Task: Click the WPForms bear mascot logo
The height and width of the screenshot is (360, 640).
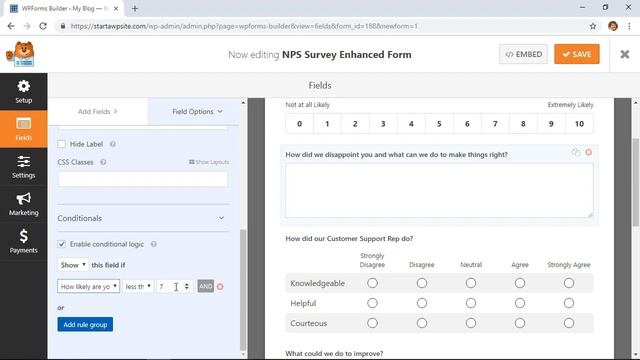Action: pos(20,54)
